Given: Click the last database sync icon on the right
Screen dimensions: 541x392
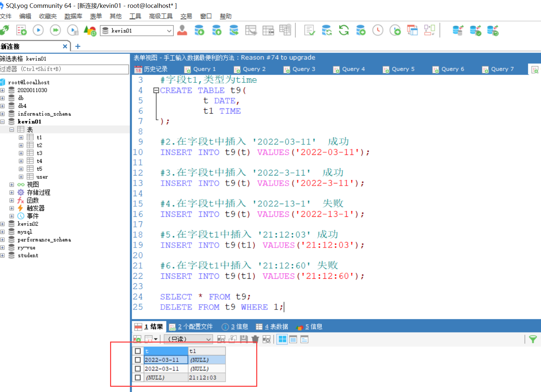Looking at the screenshot, I should pyautogui.click(x=493, y=30).
